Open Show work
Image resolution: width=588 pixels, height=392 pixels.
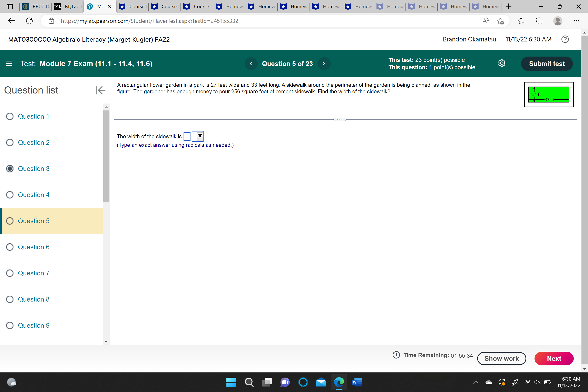(x=501, y=358)
